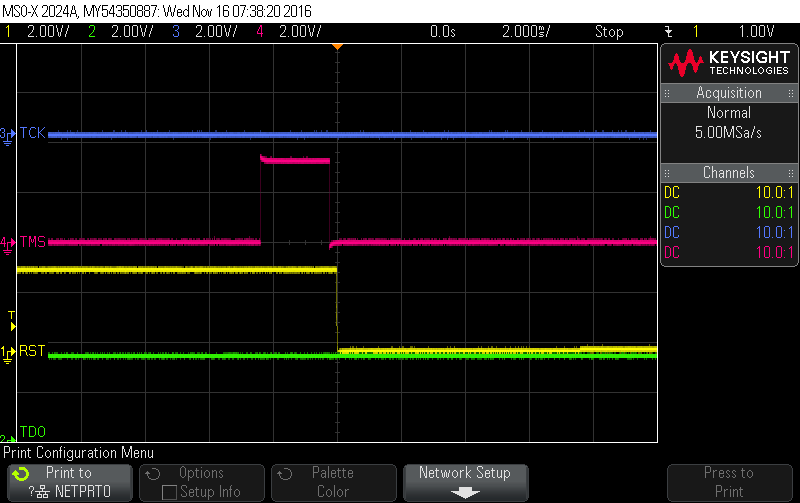Click the Print Configuration Menu title
Image resolution: width=800 pixels, height=503 pixels.
point(78,453)
